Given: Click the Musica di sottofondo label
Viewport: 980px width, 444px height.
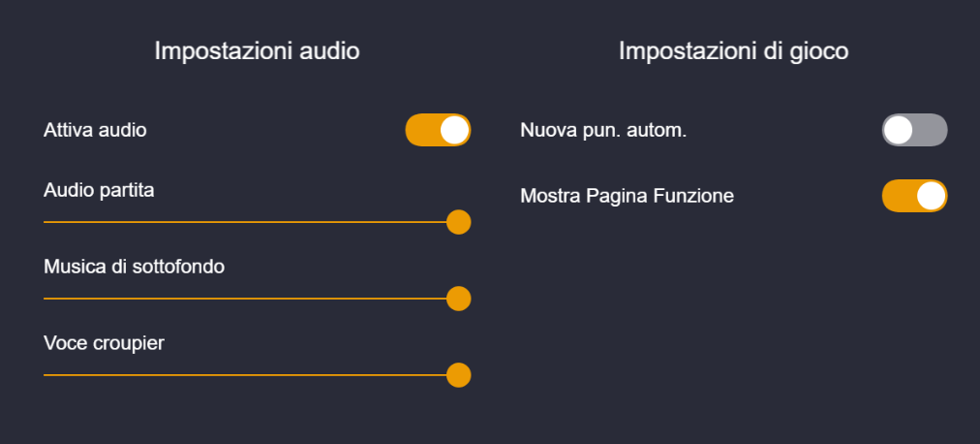Looking at the screenshot, I should pos(134,266).
